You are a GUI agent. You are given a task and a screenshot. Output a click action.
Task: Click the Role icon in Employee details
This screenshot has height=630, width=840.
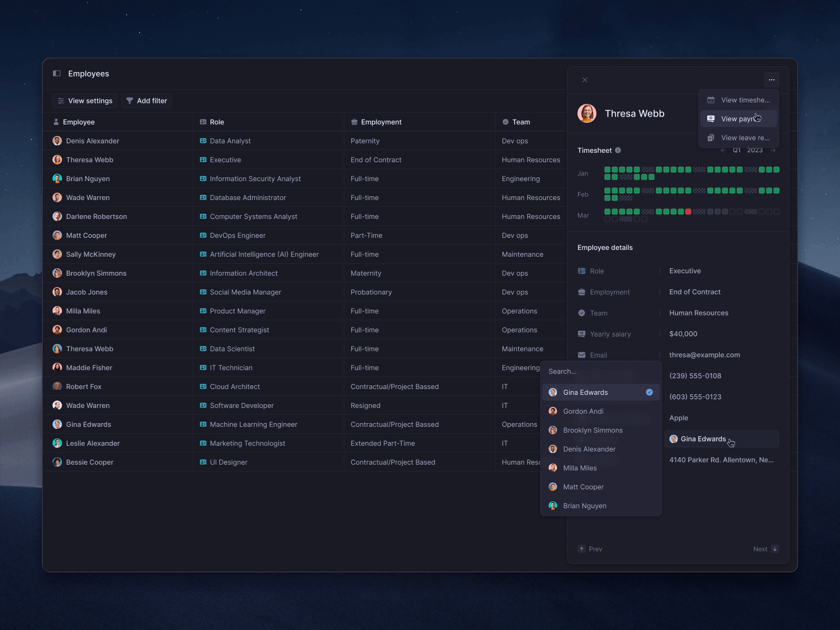tap(582, 271)
